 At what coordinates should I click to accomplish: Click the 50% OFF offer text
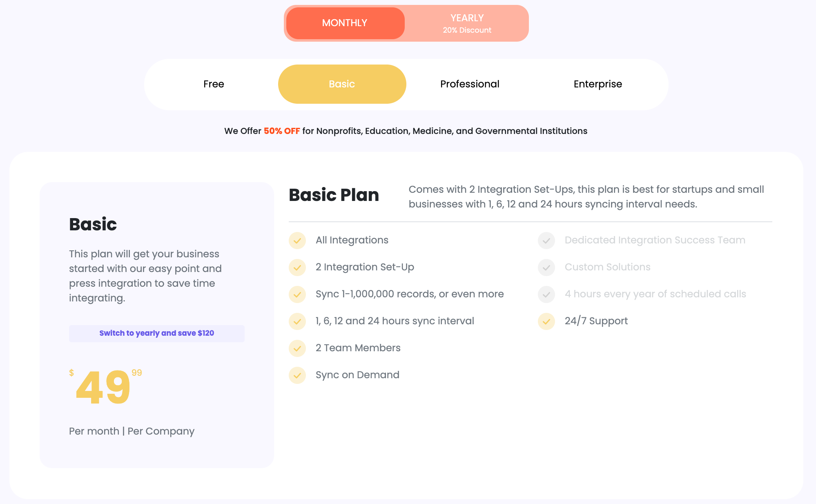coord(282,131)
